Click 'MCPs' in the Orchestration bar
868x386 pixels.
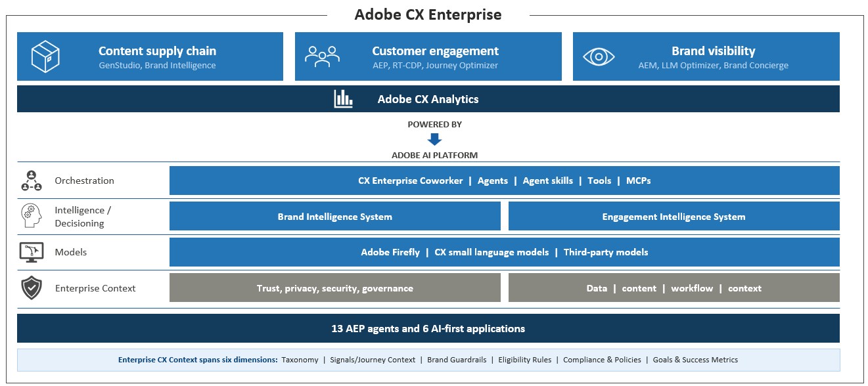639,181
